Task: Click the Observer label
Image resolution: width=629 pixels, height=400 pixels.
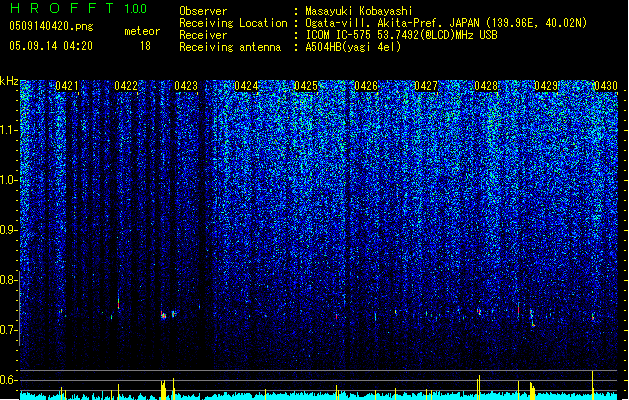Action: tap(203, 11)
